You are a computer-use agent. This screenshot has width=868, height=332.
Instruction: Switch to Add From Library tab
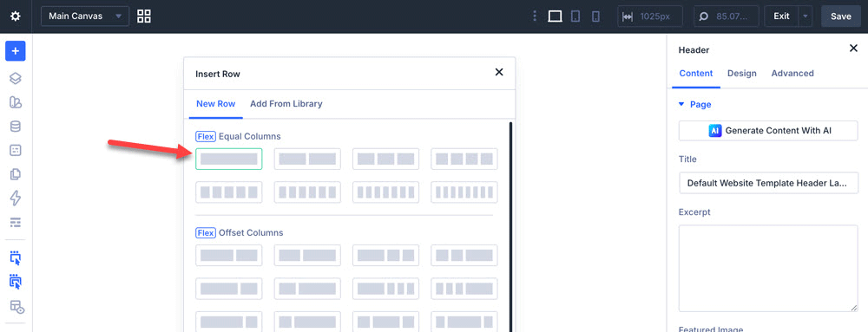(x=286, y=104)
